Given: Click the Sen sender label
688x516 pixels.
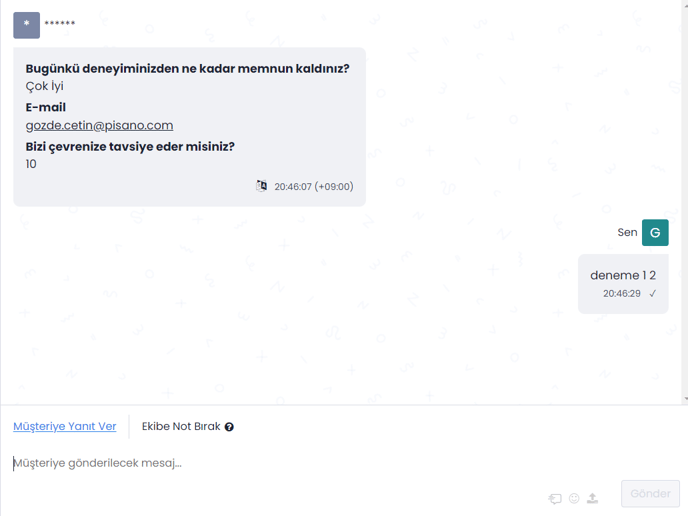Looking at the screenshot, I should tap(627, 233).
